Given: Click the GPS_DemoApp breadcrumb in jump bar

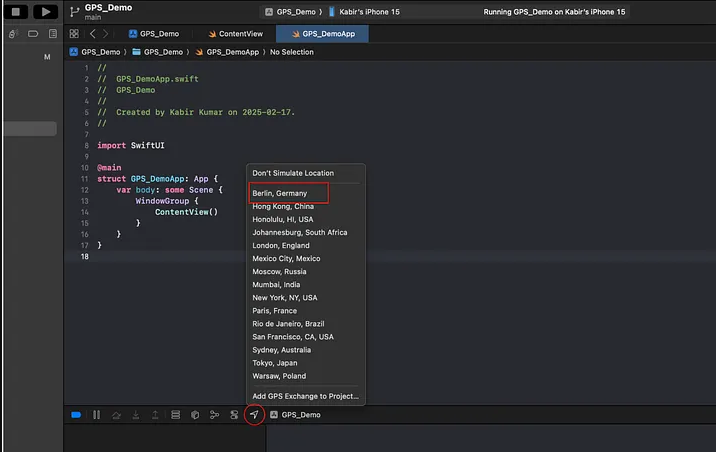Looking at the screenshot, I should pos(232,52).
